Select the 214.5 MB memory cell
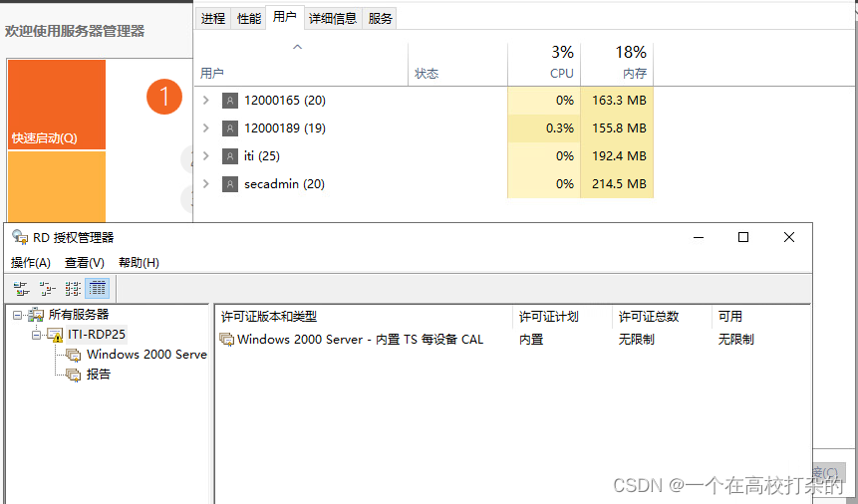858x504 pixels. (x=617, y=184)
